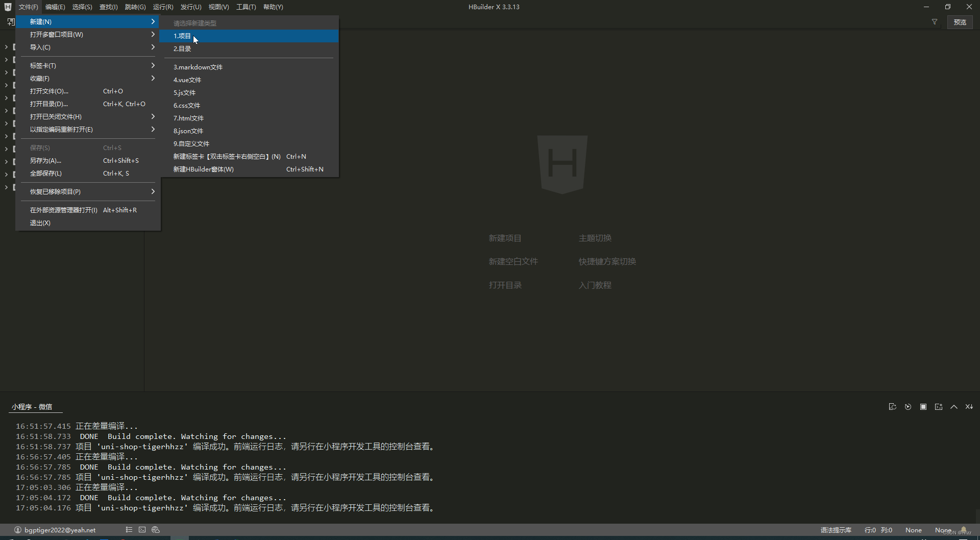Click the 入门教程 welcome link
This screenshot has height=540, width=980.
point(595,285)
